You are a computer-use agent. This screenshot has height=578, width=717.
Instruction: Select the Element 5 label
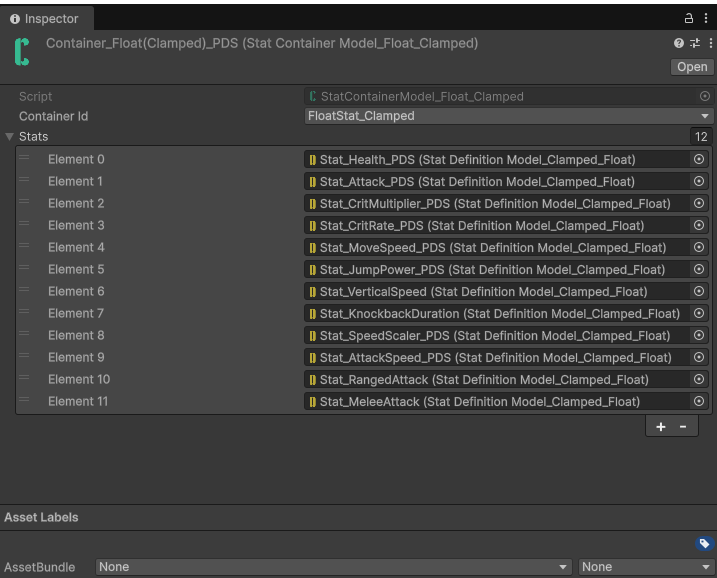click(x=76, y=269)
